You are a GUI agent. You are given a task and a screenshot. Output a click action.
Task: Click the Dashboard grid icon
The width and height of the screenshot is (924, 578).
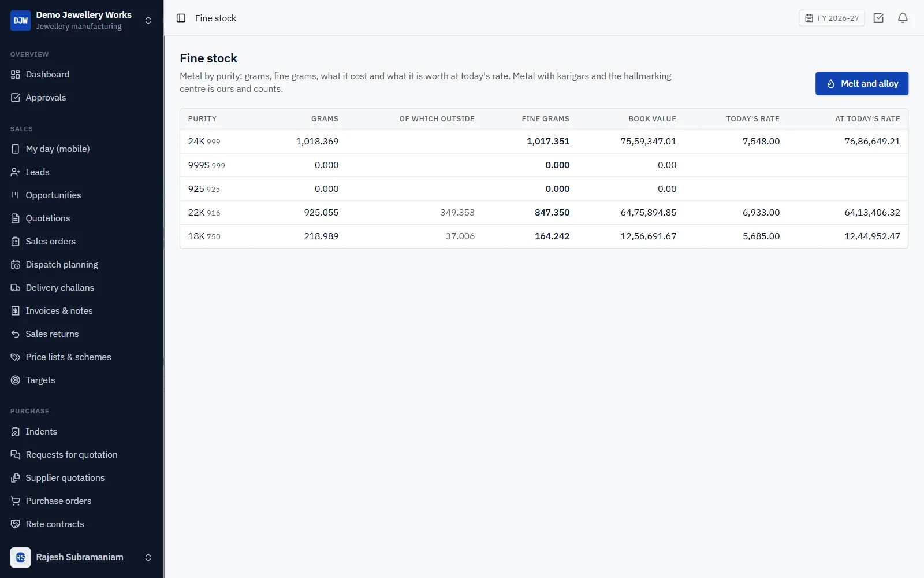tap(16, 75)
